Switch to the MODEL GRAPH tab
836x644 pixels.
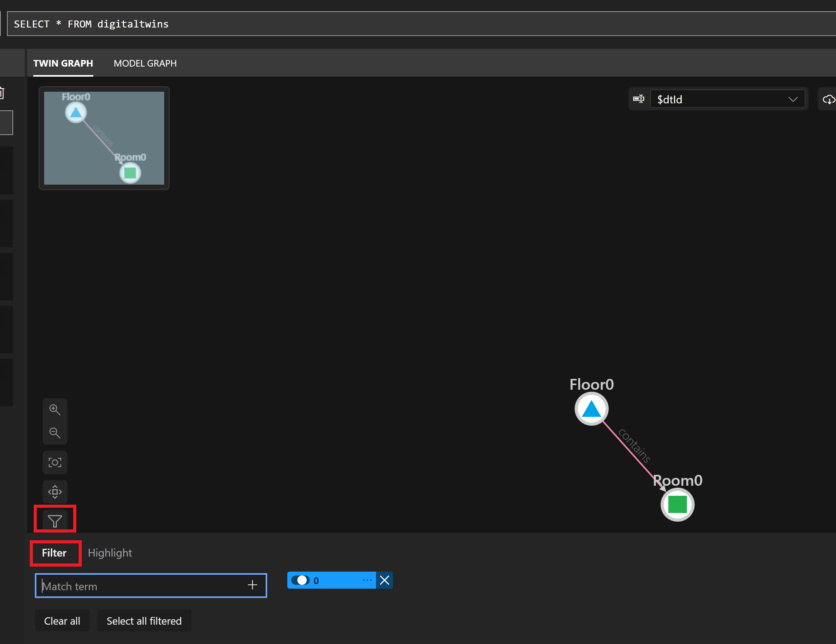click(145, 63)
